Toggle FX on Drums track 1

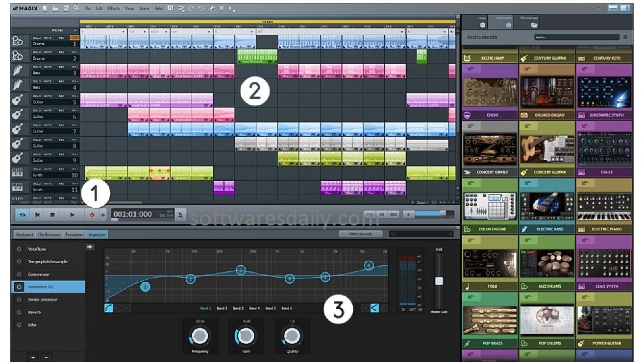click(75, 38)
